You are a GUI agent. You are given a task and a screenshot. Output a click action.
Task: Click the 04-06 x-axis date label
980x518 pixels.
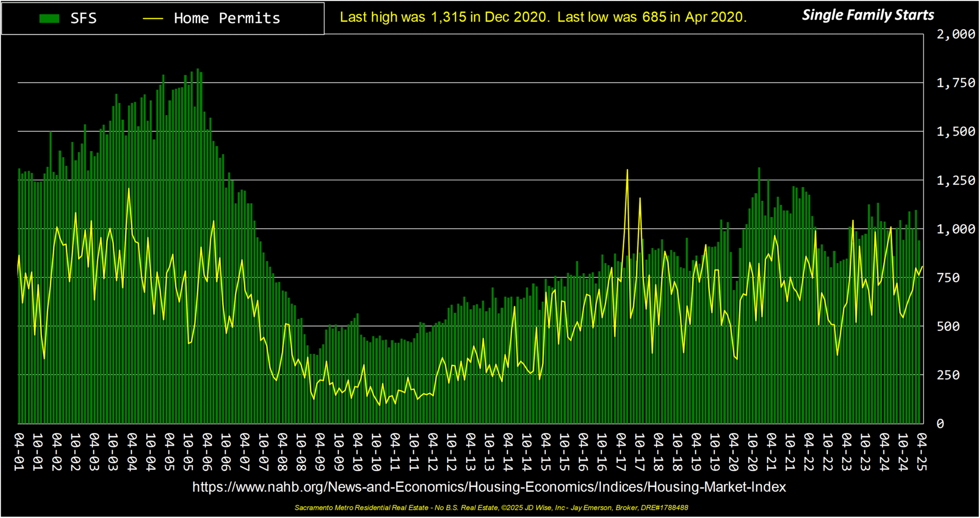click(x=207, y=452)
